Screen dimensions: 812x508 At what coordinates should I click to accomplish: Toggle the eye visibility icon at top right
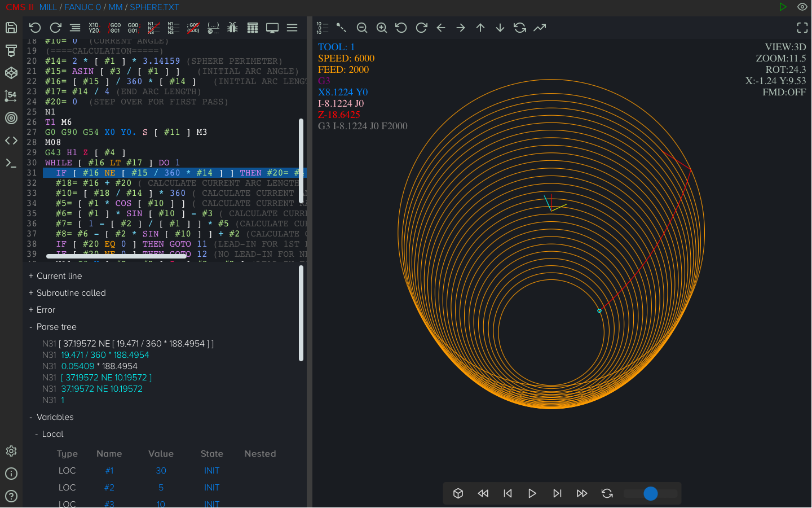802,7
